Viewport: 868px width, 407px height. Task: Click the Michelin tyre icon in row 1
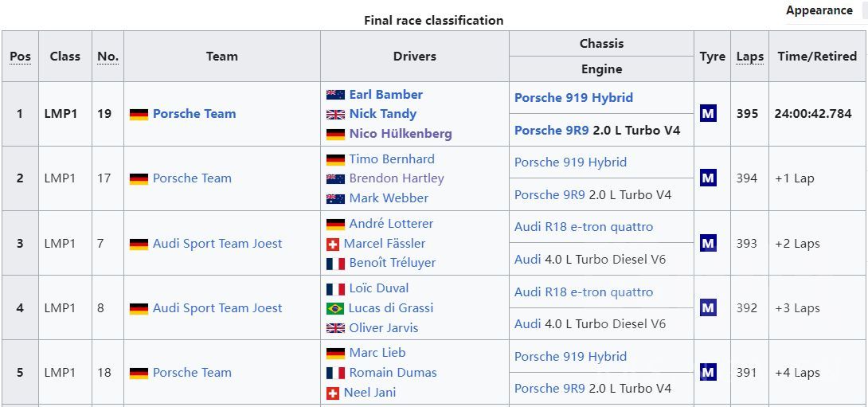click(x=707, y=114)
